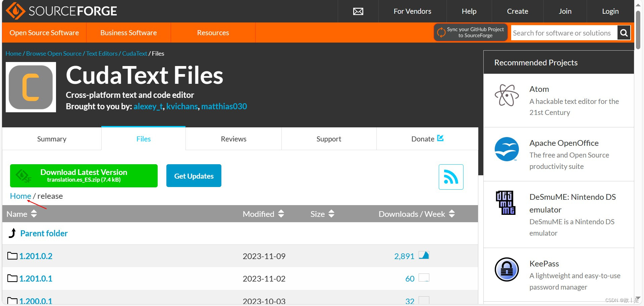The height and width of the screenshot is (306, 644).
Task: Click Sync your GitHub Project button
Action: [x=471, y=33]
